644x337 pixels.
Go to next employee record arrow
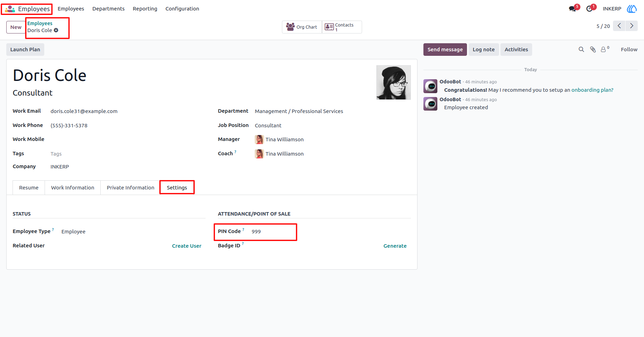click(631, 26)
